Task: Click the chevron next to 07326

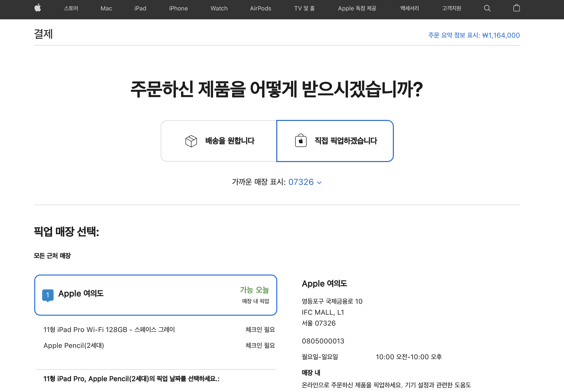Action: (319, 183)
